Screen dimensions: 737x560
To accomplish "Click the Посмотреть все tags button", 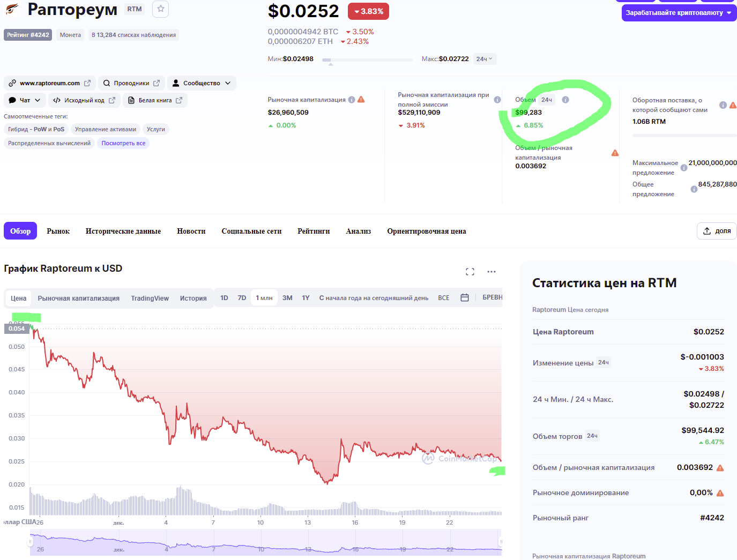I will pos(123,143).
